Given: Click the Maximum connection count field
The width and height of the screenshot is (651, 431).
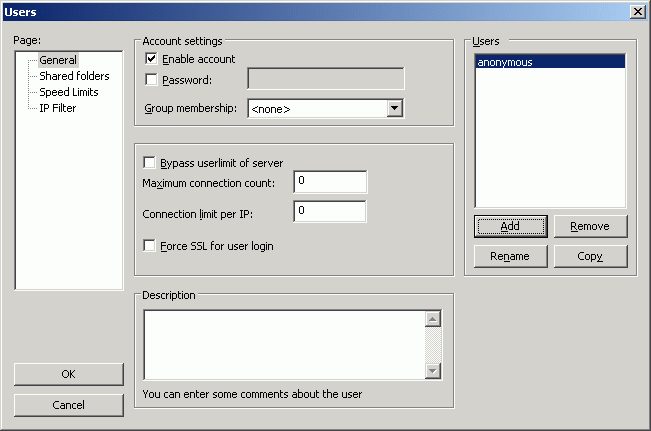Looking at the screenshot, I should coord(330,181).
